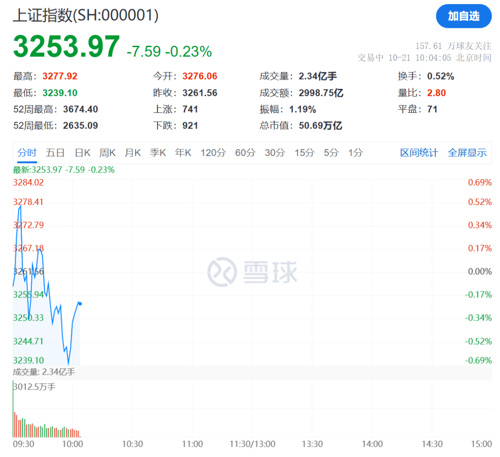
Task: Click the 3012.5万手 volume axis label
Action: 34,387
